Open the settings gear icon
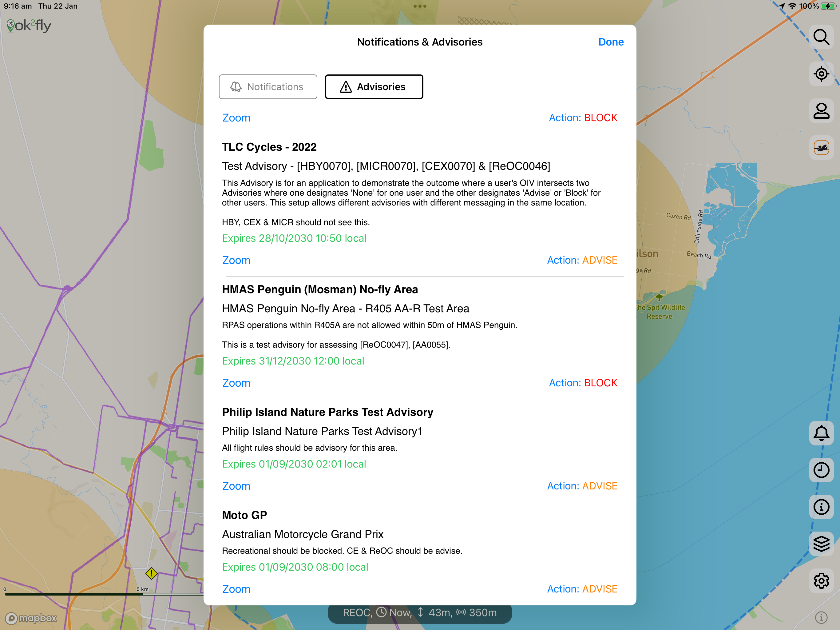Image resolution: width=840 pixels, height=630 pixels. point(821,580)
